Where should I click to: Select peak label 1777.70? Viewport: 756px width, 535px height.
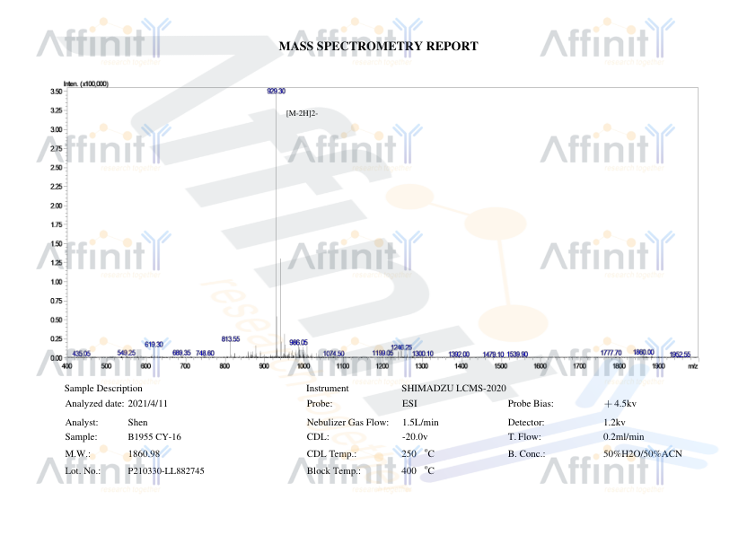pyautogui.click(x=611, y=353)
